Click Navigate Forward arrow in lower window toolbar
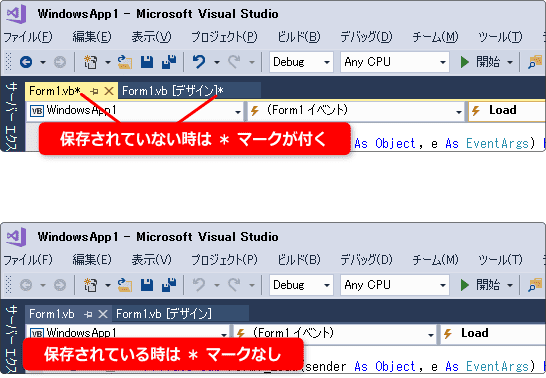Viewport: 546px width, 378px height. [x=60, y=285]
